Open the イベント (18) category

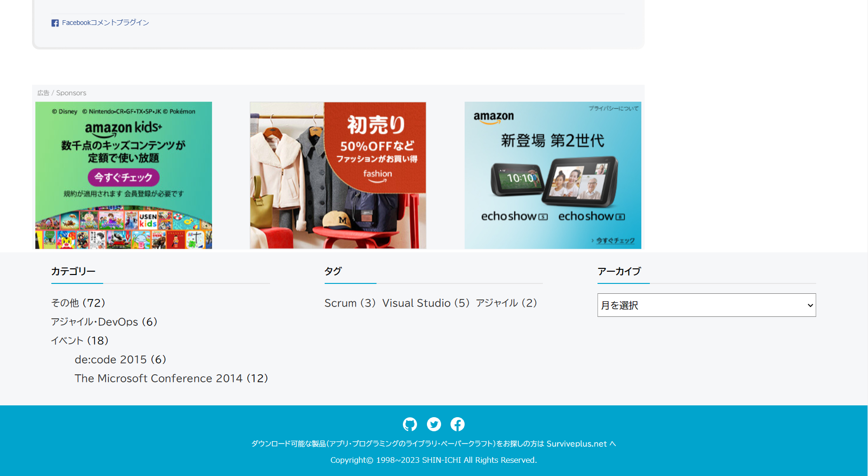click(x=80, y=340)
